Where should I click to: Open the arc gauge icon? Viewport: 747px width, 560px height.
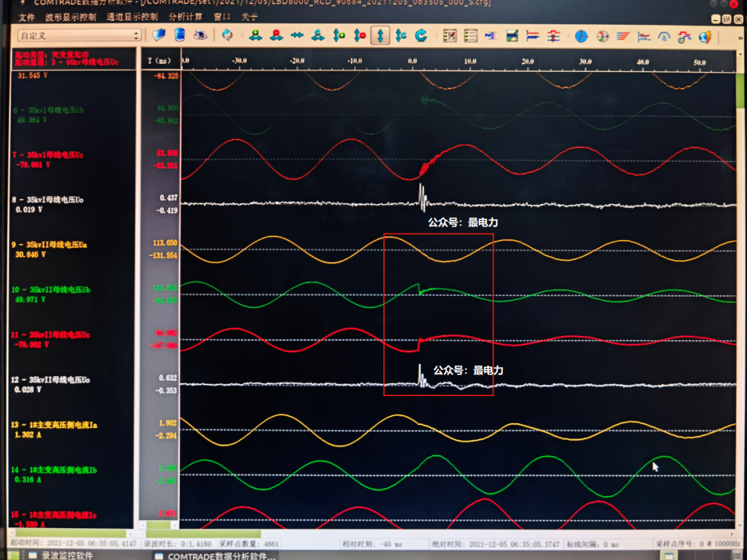(x=664, y=36)
